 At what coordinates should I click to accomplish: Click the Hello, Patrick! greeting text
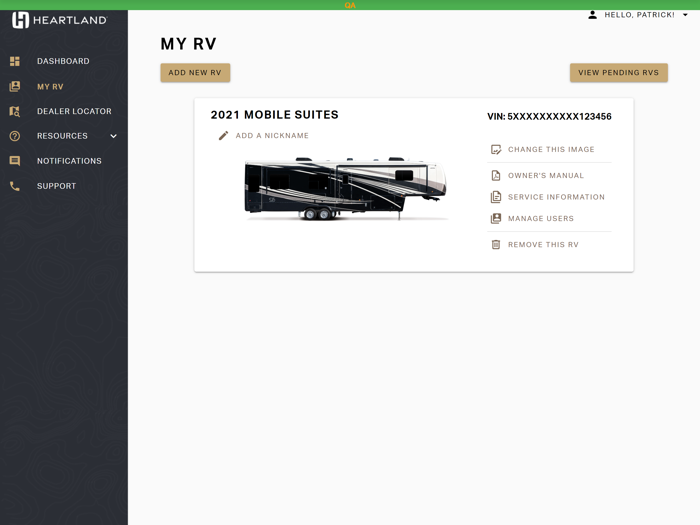point(639,15)
